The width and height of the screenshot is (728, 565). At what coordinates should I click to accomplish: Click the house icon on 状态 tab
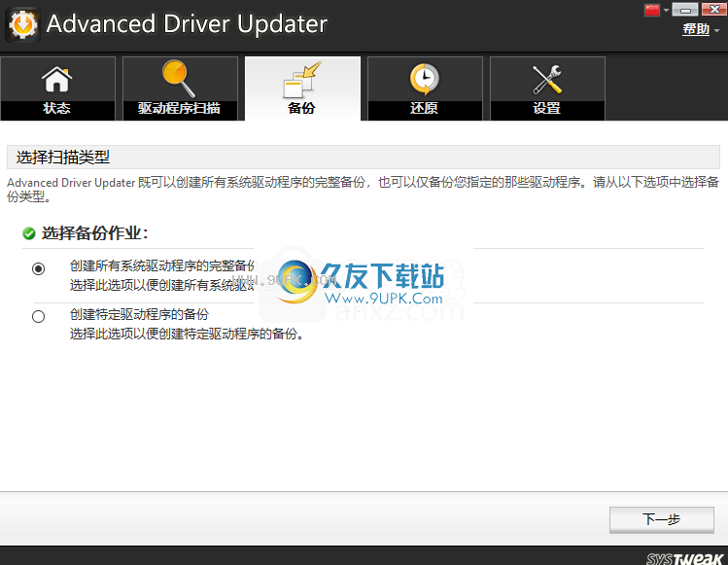(x=56, y=79)
